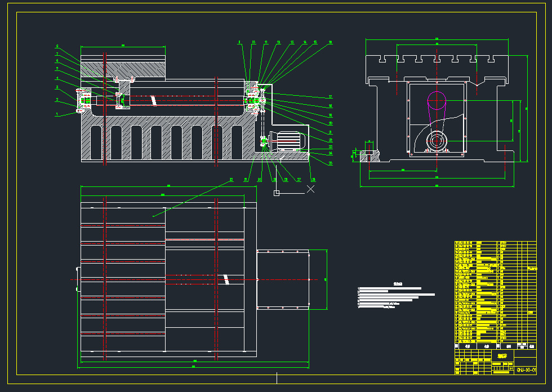Click the X crosshair marker
Image resolution: width=552 pixels, height=392 pixels.
[x=310, y=189]
